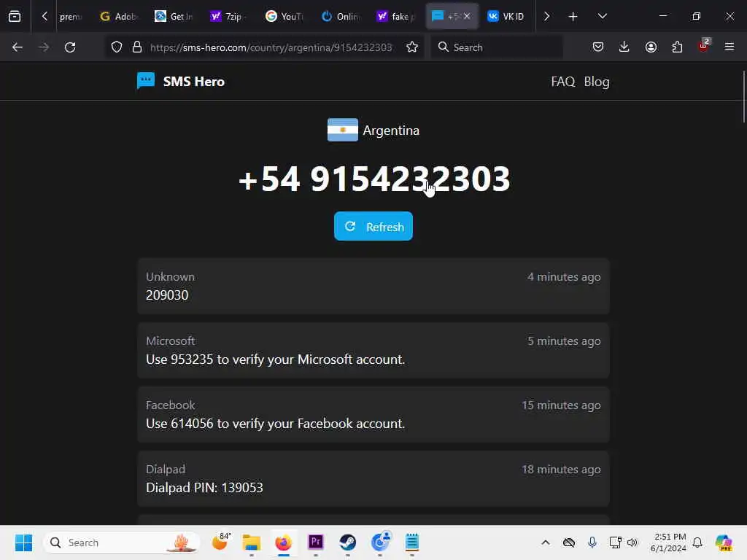
Task: Open the blue circular app next to Steam
Action: click(x=380, y=542)
